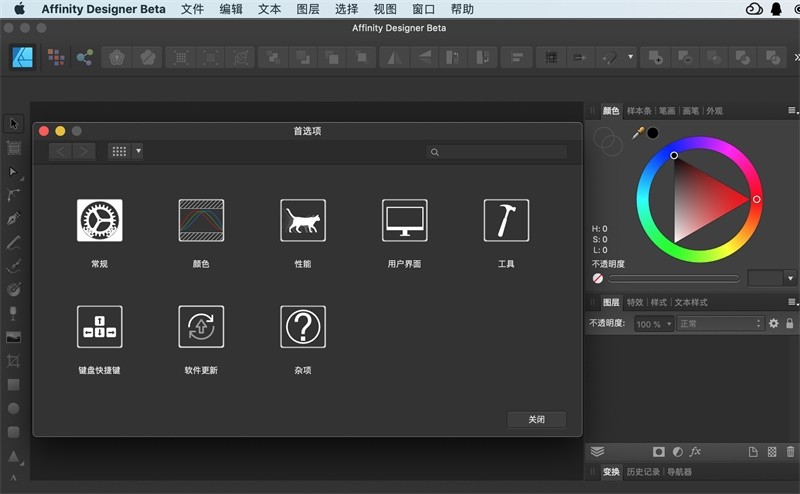
Task: Select the Rectangle shape tool
Action: click(14, 384)
